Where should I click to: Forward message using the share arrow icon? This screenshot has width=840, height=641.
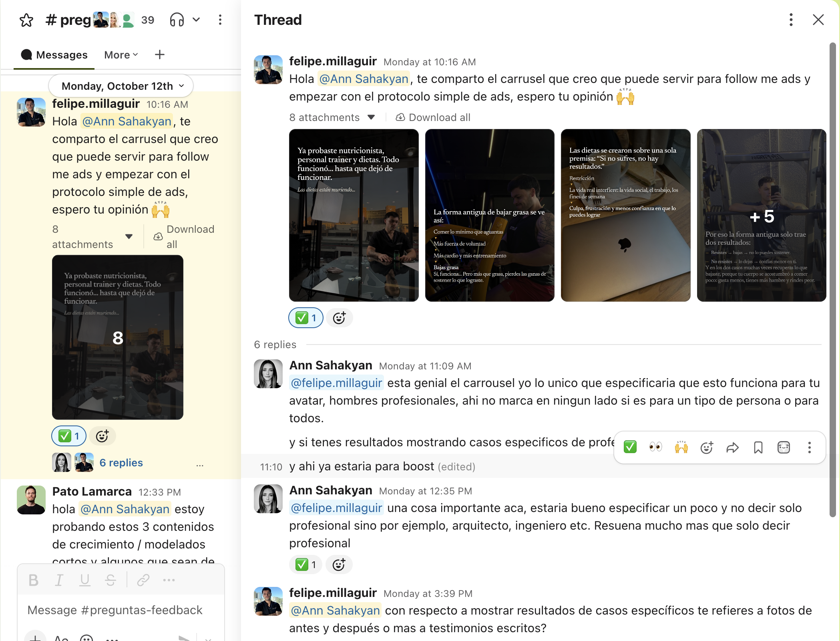[732, 447]
